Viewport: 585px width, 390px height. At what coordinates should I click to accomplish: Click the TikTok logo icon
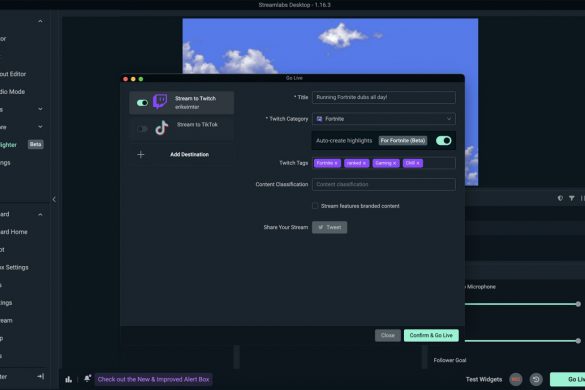162,128
